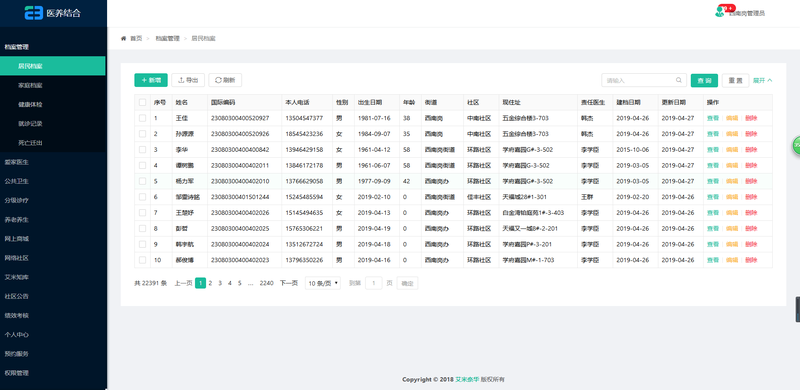Click the 刷新 refresh button
The image size is (800, 390).
[x=225, y=80]
